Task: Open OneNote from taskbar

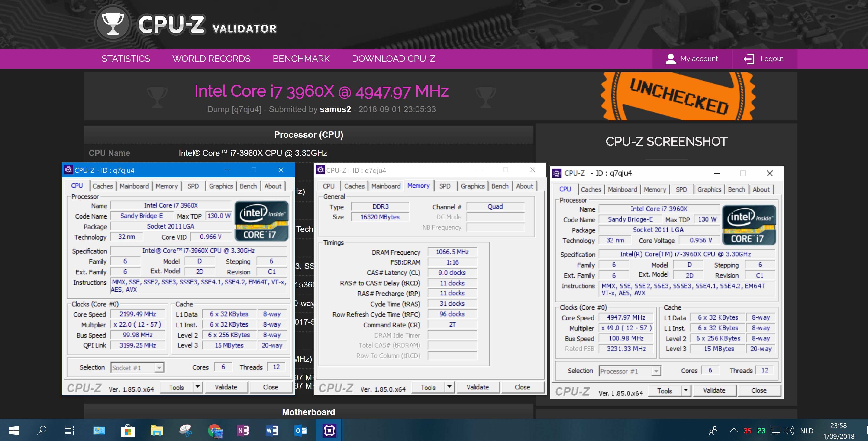Action: tap(243, 430)
